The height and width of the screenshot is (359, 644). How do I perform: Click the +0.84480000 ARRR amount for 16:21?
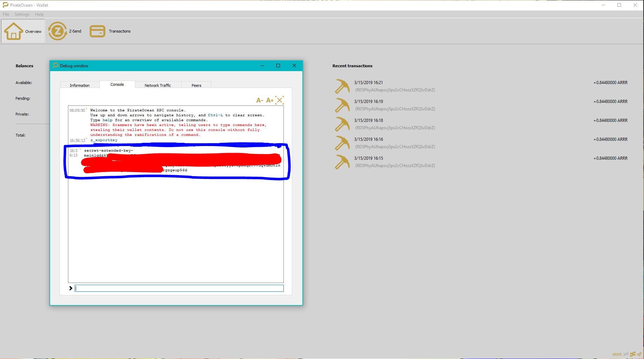[610, 83]
